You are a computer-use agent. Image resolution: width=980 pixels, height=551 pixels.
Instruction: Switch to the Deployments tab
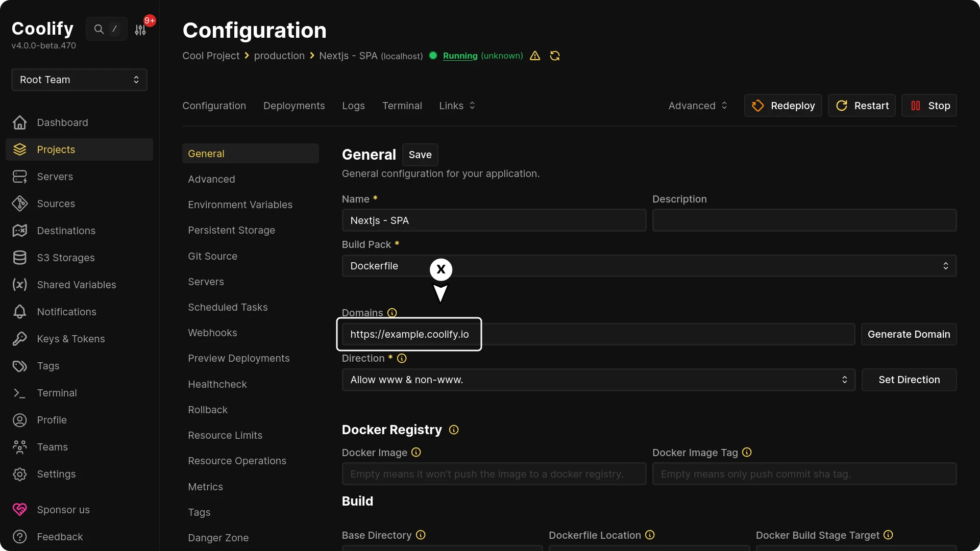[x=294, y=106]
